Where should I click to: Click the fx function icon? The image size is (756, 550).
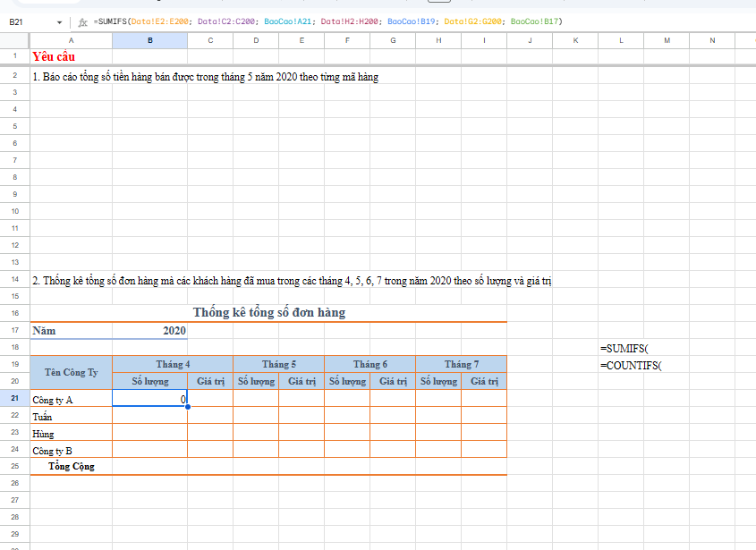click(x=83, y=22)
